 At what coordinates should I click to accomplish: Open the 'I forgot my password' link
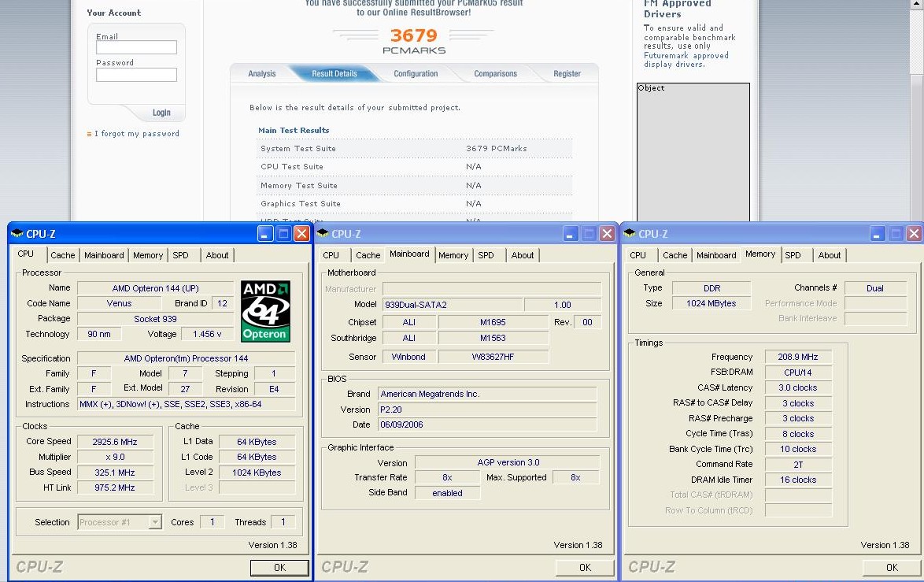click(137, 134)
